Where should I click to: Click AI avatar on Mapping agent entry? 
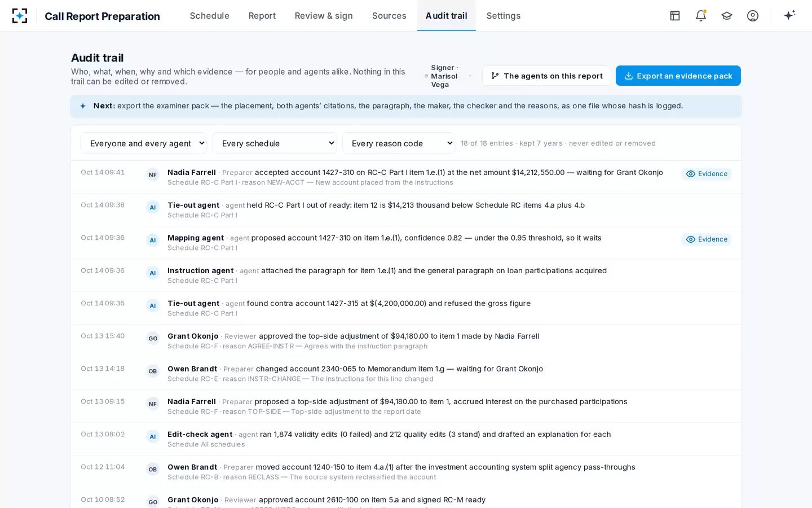[153, 240]
